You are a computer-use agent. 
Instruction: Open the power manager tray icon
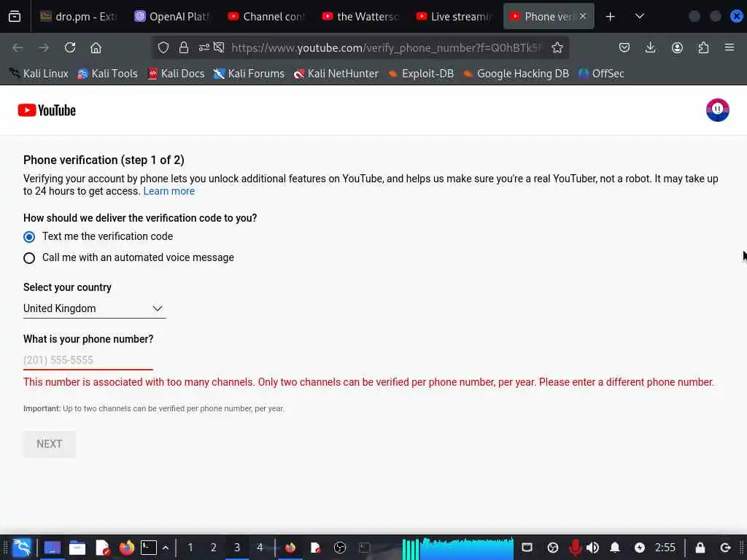click(x=639, y=548)
